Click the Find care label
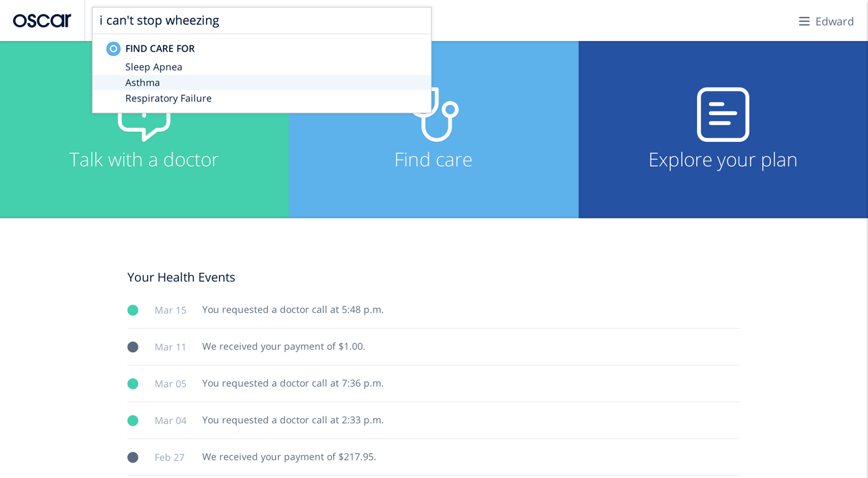Screen dimensions: 868x478 pyautogui.click(x=433, y=159)
